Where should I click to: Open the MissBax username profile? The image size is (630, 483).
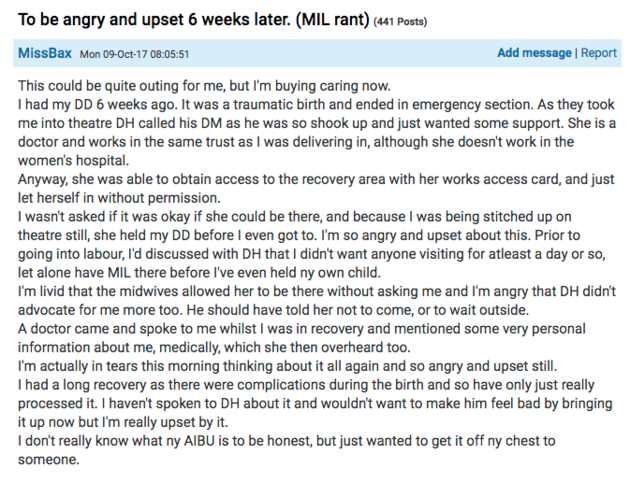click(x=46, y=53)
